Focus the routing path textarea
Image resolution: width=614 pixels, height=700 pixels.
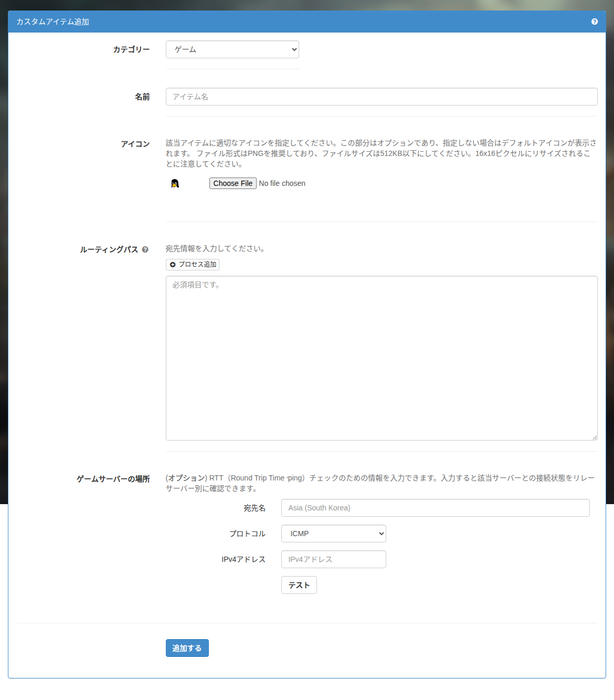pyautogui.click(x=382, y=358)
